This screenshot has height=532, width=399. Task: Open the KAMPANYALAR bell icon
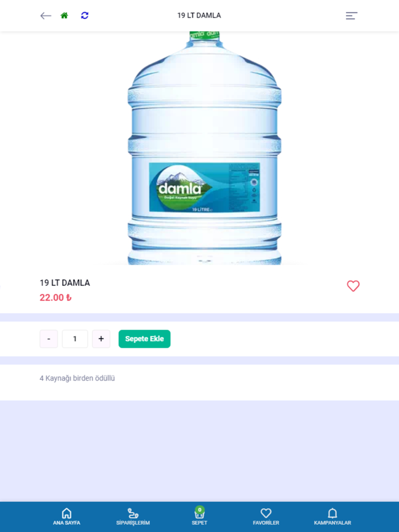click(x=332, y=517)
